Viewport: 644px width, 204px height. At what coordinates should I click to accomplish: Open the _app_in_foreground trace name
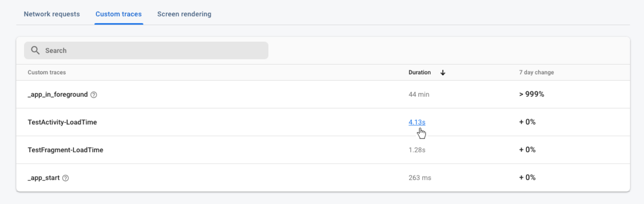point(58,95)
